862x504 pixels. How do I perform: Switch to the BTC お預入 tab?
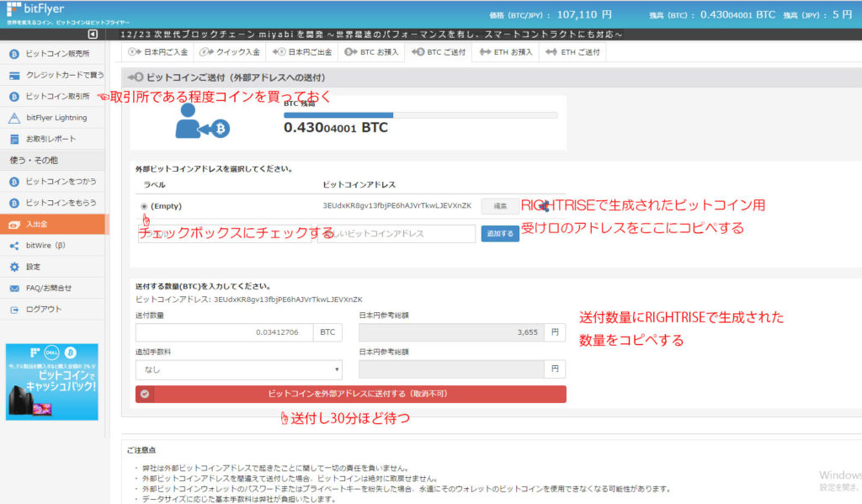pyautogui.click(x=371, y=52)
